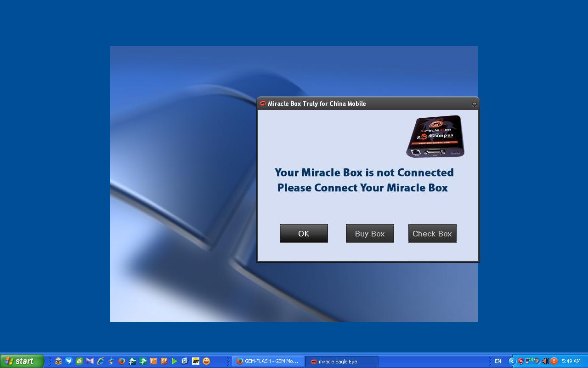This screenshot has width=588, height=368.
Task: Open the speaker volume tray icon
Action: click(545, 362)
